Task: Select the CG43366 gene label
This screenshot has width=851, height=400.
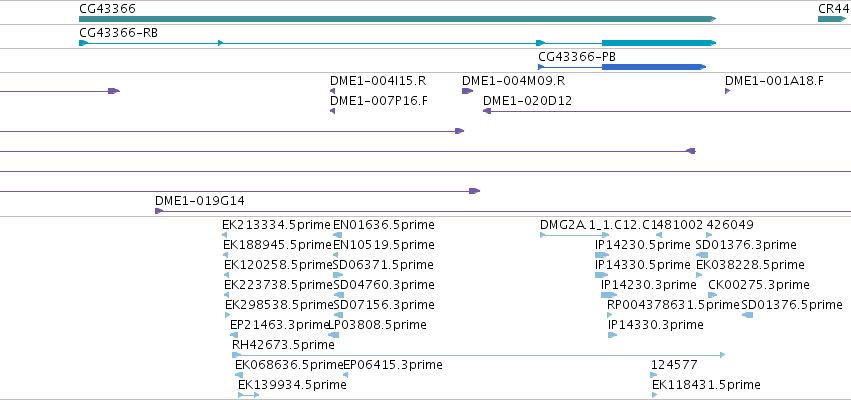Action: (x=107, y=8)
